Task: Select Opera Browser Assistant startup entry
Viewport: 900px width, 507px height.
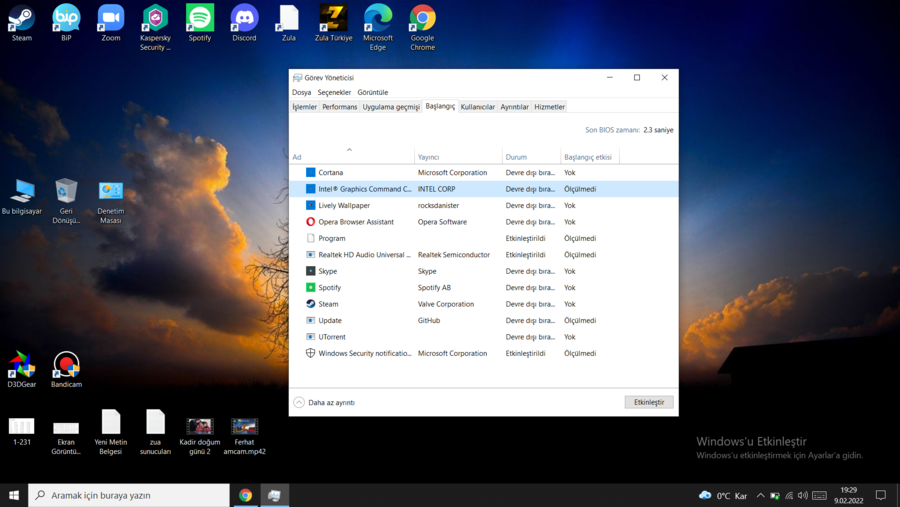Action: click(x=483, y=222)
